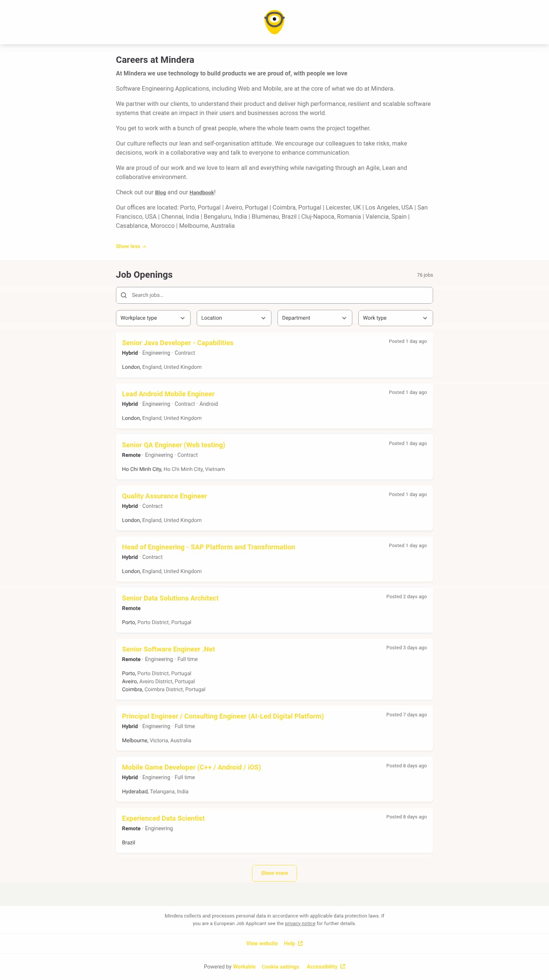The width and height of the screenshot is (549, 980).
Task: Open Head of Engineering SAP Platform job
Action: coord(209,547)
